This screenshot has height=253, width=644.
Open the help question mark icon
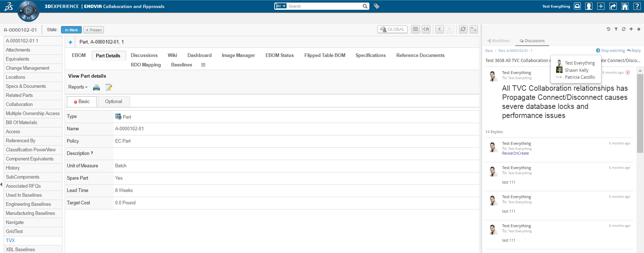click(637, 6)
